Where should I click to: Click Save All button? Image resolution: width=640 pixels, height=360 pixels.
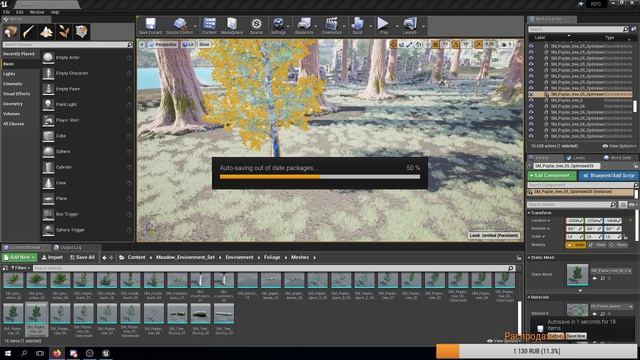[x=82, y=258]
